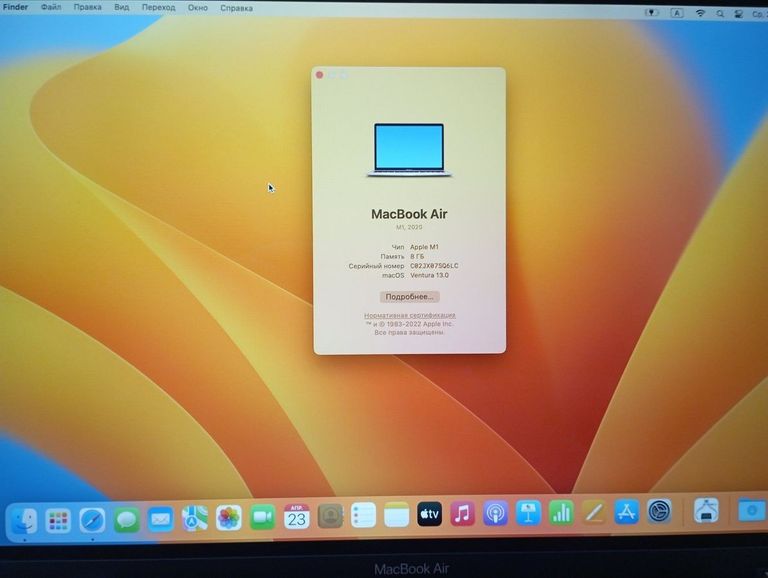Open the keyboard input source menu
The height and width of the screenshot is (578, 768).
(x=677, y=13)
